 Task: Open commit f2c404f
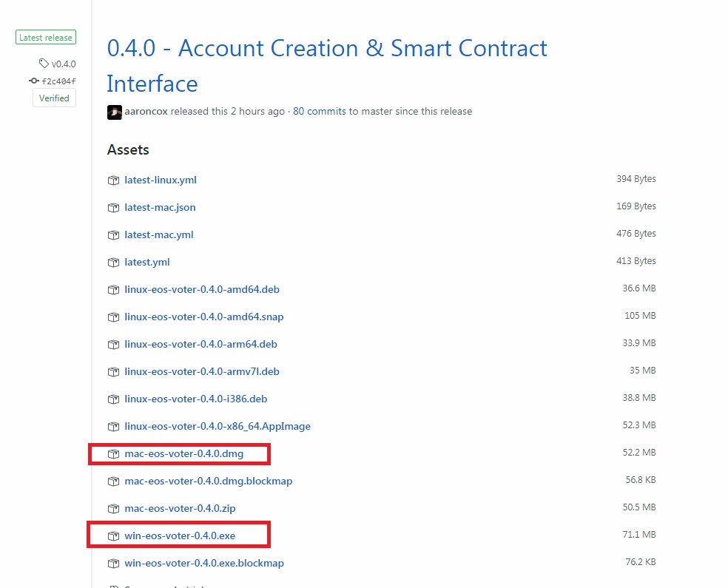pos(59,81)
